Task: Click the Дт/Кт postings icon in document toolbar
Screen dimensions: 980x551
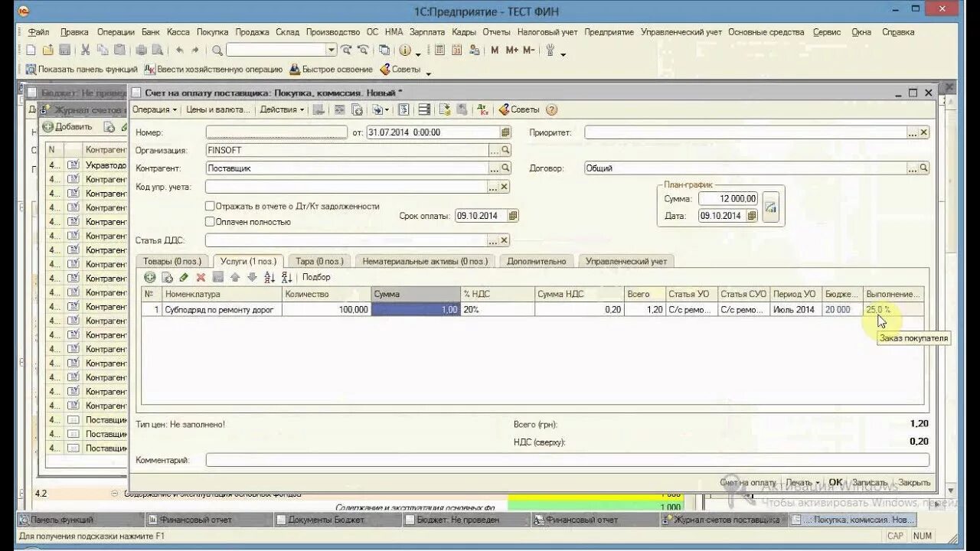Action: pyautogui.click(x=482, y=109)
